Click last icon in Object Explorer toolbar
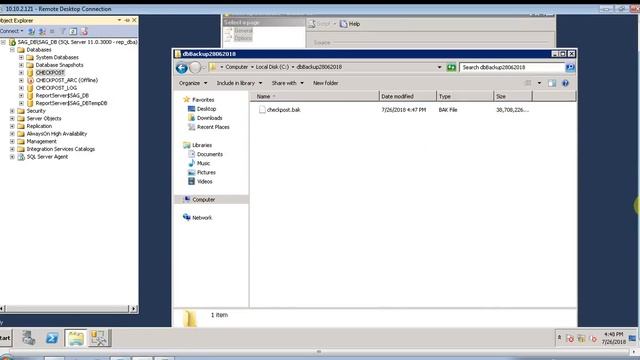Image resolution: width=640 pixels, height=360 pixels. tap(84, 31)
